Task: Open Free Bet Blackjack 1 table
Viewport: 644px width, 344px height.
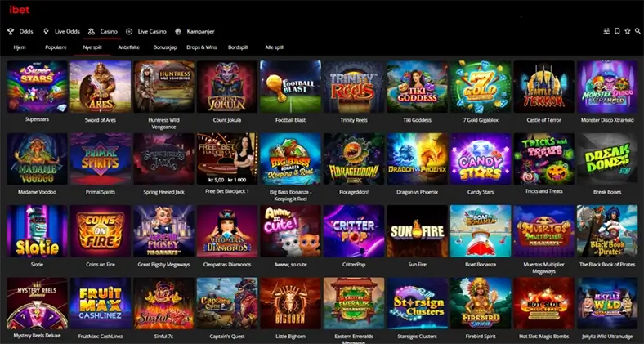Action: point(227,159)
